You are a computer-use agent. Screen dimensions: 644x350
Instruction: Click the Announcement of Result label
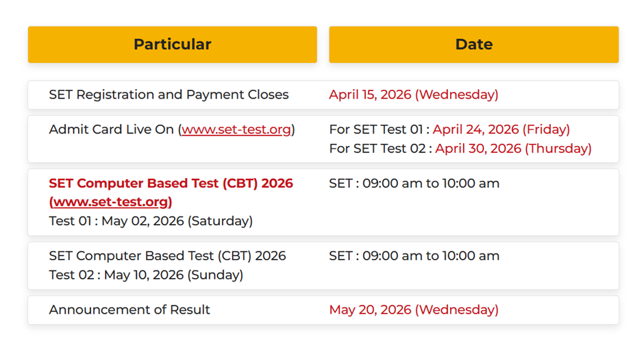pos(129,310)
